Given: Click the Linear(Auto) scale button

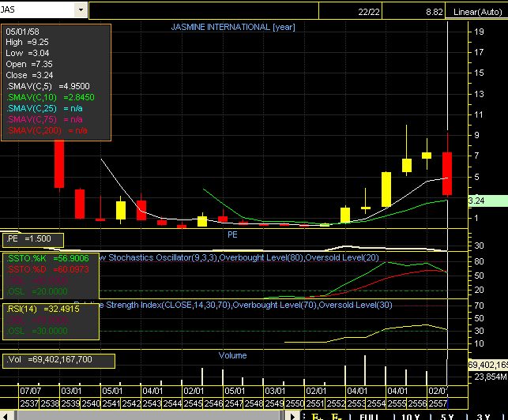Looking at the screenshot, I should coord(477,12).
